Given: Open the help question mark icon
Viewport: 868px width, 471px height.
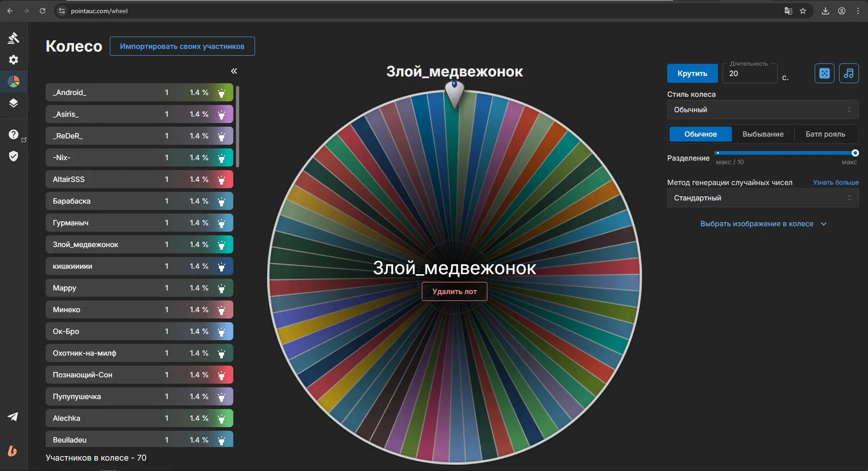Looking at the screenshot, I should [13, 134].
